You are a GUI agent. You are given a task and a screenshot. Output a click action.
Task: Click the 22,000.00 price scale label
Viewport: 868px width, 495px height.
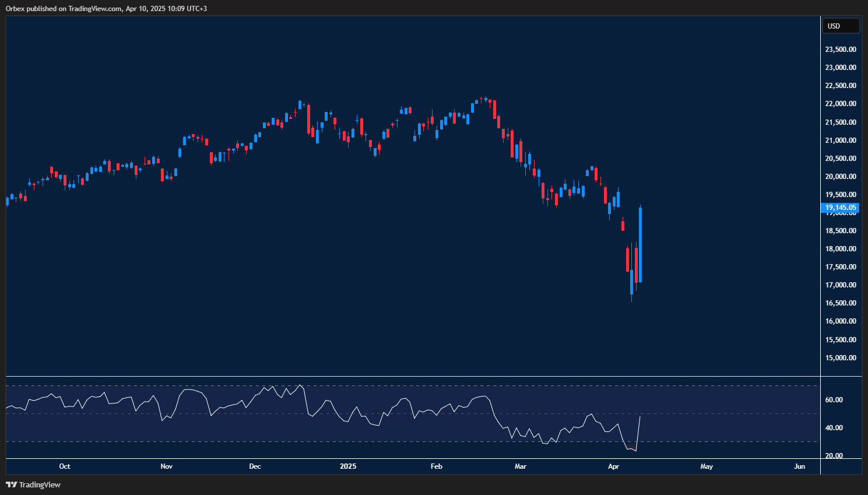point(841,104)
